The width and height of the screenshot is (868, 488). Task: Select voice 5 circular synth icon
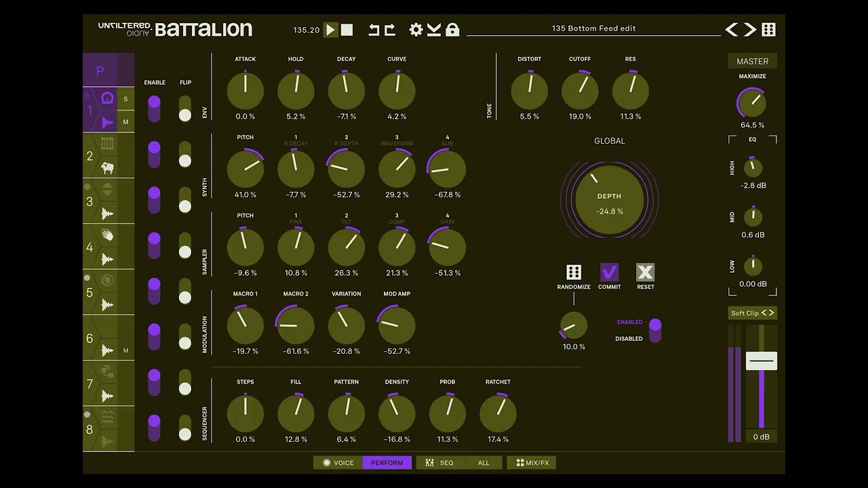pyautogui.click(x=107, y=281)
